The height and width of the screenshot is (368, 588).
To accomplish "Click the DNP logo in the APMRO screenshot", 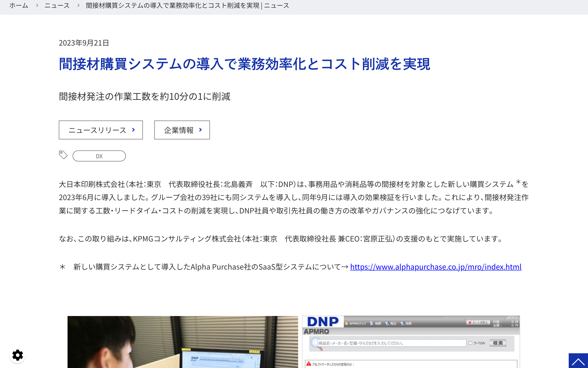I will coord(323,322).
